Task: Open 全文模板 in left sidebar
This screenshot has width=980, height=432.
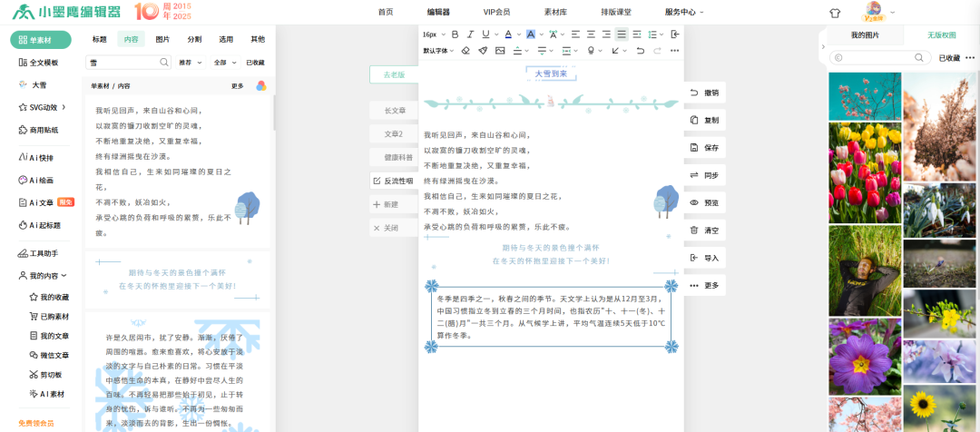Action: point(39,63)
